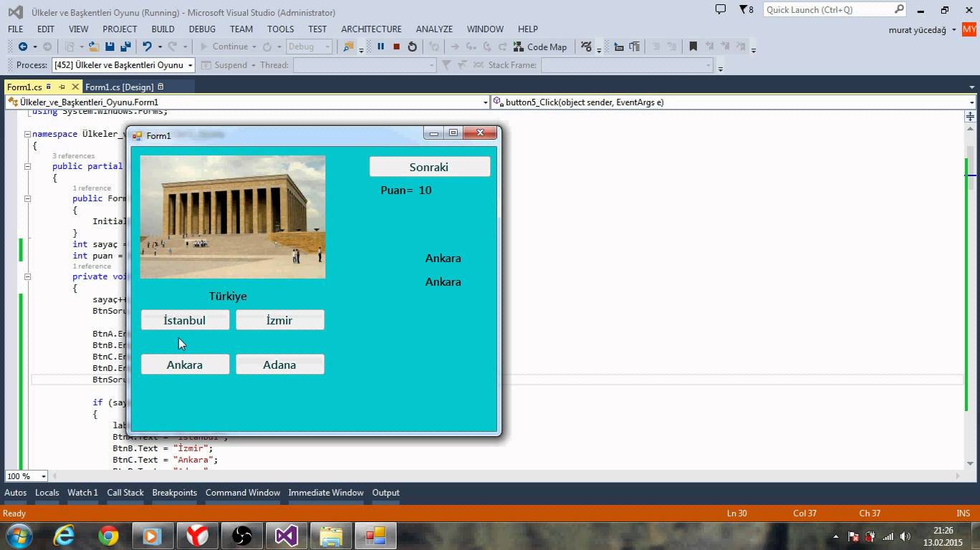980x550 pixels.
Task: Pause debugging with the Break All icon
Action: coord(380,47)
